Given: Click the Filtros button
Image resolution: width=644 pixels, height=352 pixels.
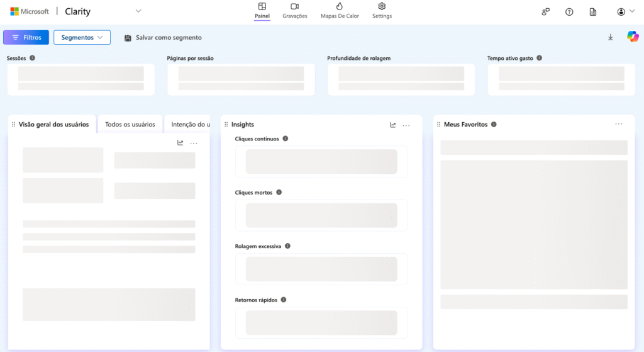Looking at the screenshot, I should (x=26, y=38).
